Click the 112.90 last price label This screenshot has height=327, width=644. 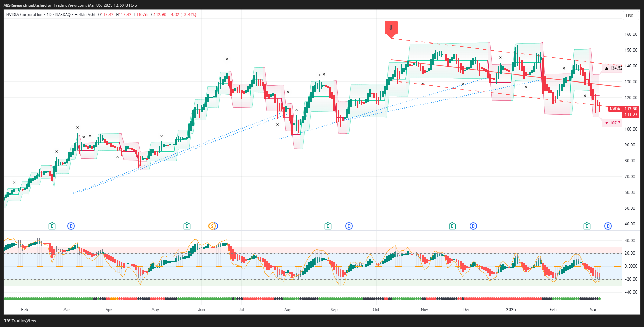pyautogui.click(x=631, y=109)
